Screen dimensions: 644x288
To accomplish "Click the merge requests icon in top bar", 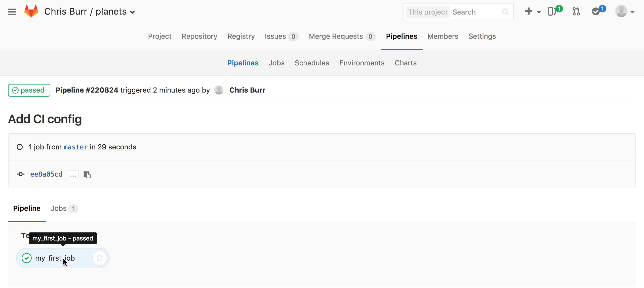I will pos(576,12).
